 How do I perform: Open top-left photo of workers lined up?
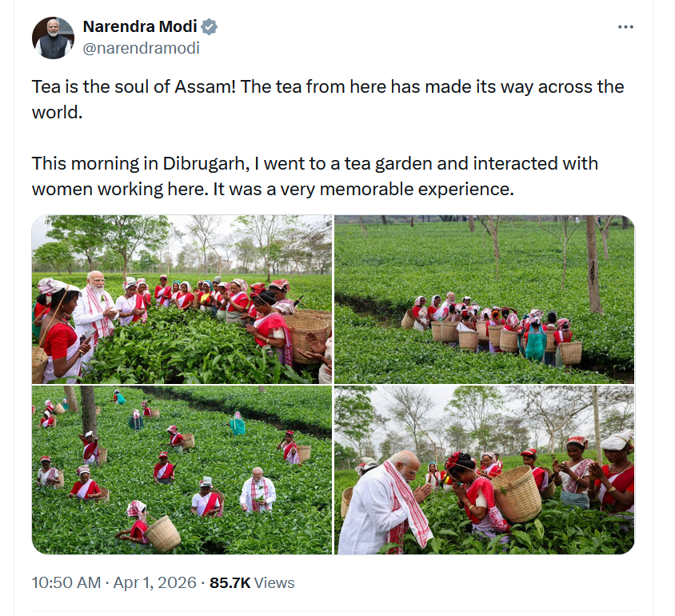[x=182, y=299]
